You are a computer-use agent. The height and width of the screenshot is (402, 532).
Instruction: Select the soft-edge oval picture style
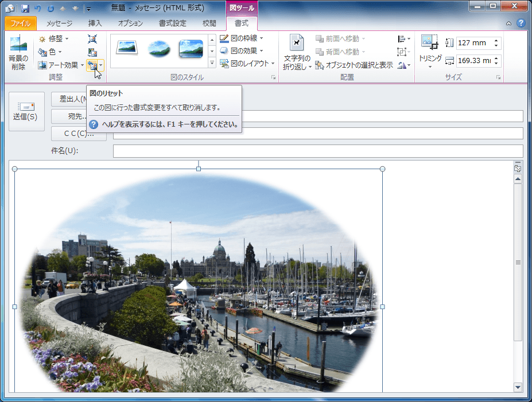[x=159, y=48]
